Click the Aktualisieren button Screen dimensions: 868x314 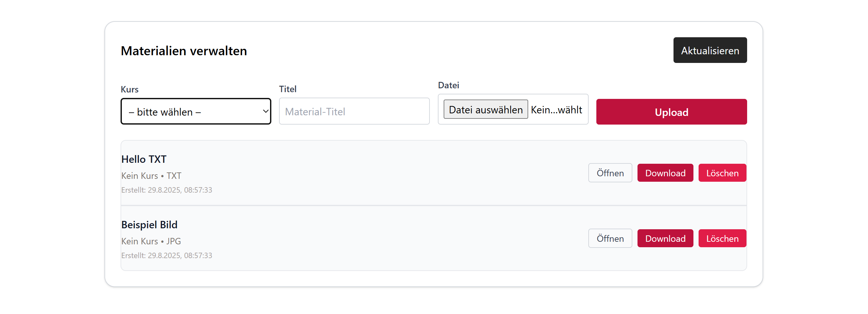coord(710,50)
